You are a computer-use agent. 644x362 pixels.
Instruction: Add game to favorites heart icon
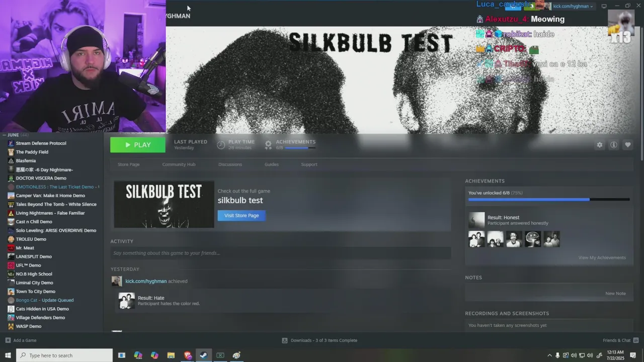click(x=627, y=145)
